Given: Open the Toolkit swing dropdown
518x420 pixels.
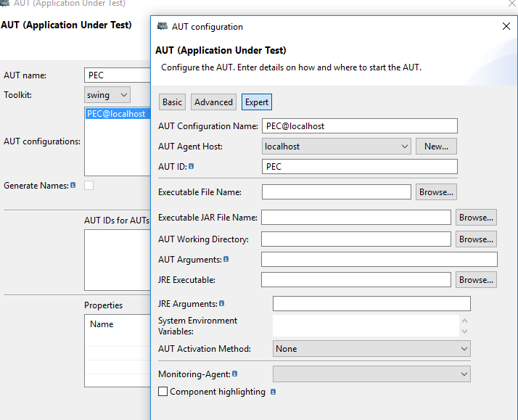Looking at the screenshot, I should (107, 95).
